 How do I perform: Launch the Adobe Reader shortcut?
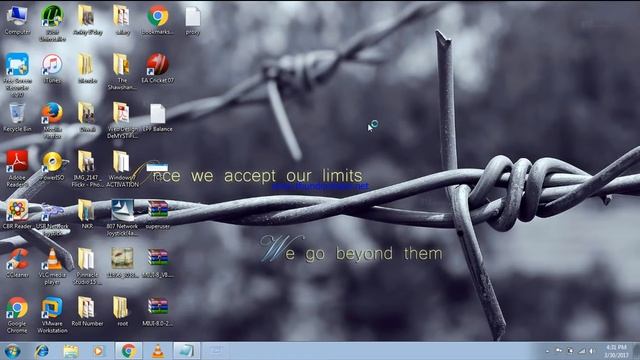(x=17, y=169)
